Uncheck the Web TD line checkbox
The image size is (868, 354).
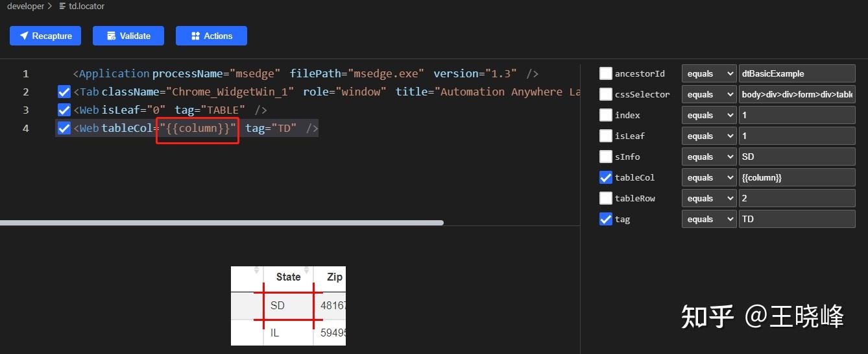click(64, 129)
